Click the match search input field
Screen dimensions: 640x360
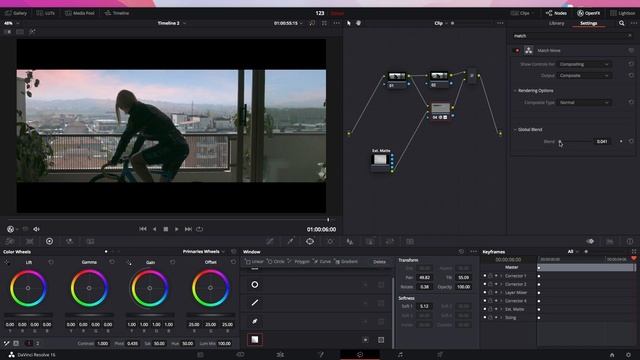tap(569, 36)
